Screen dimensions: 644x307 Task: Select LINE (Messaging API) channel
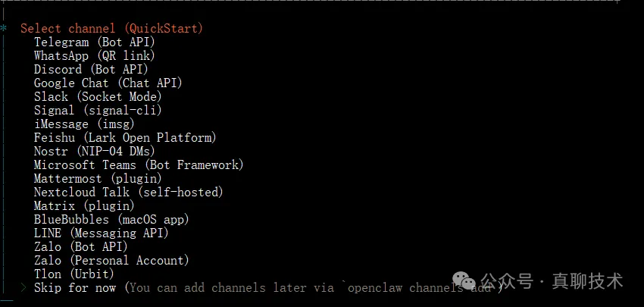coord(102,233)
